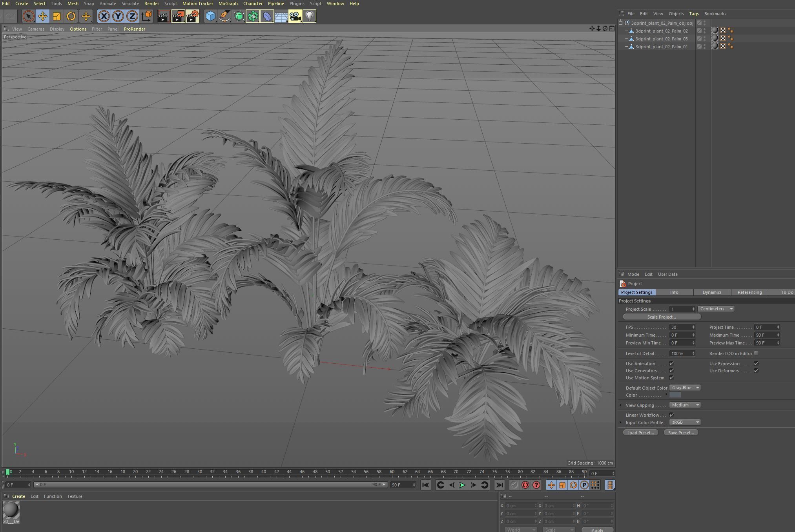The image size is (795, 532).
Task: Go to start of timeline
Action: point(425,485)
